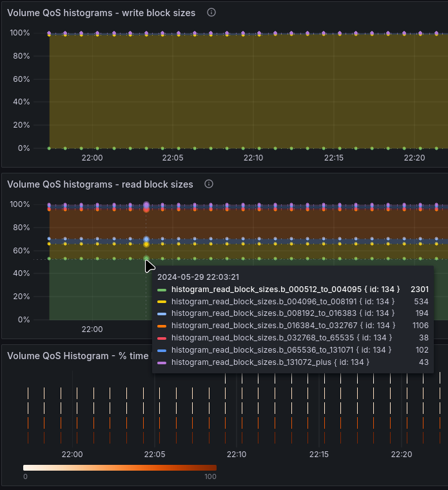Click green swatch for b_000512_to_004095 series
Image resolution: width=448 pixels, height=490 pixels.
[x=162, y=290]
